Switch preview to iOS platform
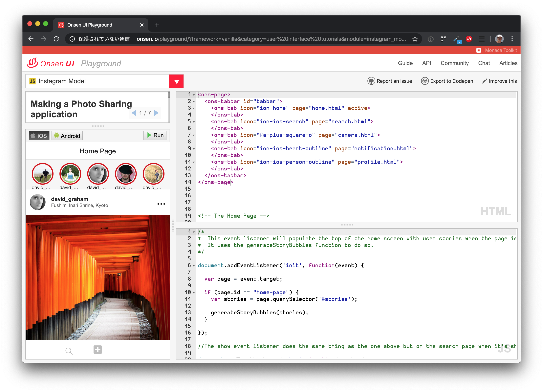This screenshot has height=392, width=543. tap(39, 136)
